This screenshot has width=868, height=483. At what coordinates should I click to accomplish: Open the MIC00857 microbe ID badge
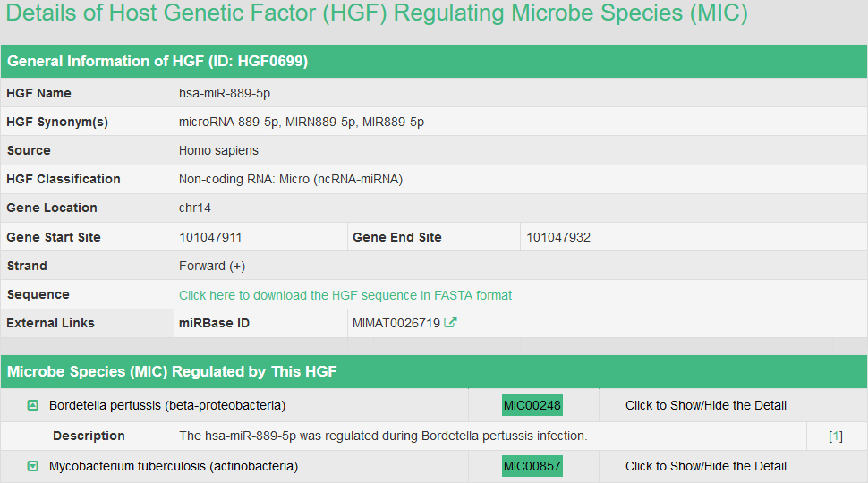click(x=532, y=466)
